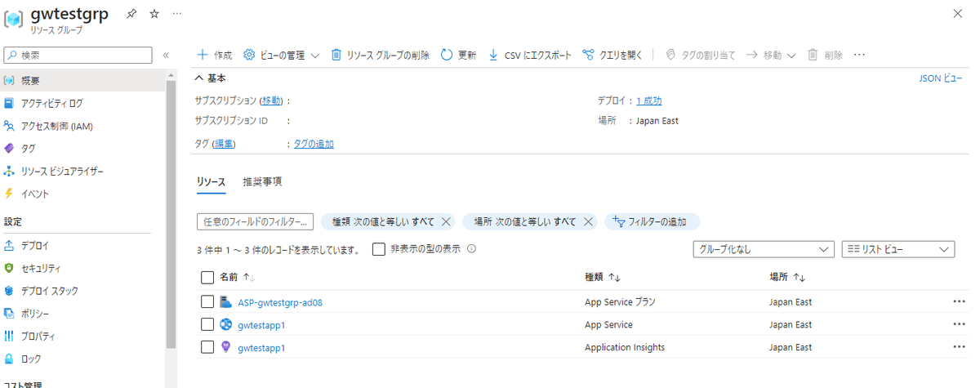Click the サブスクリプション 移動 link

(x=271, y=100)
